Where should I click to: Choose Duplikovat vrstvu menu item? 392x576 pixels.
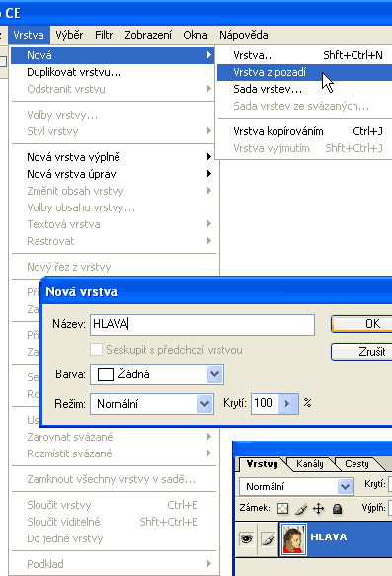[113, 72]
